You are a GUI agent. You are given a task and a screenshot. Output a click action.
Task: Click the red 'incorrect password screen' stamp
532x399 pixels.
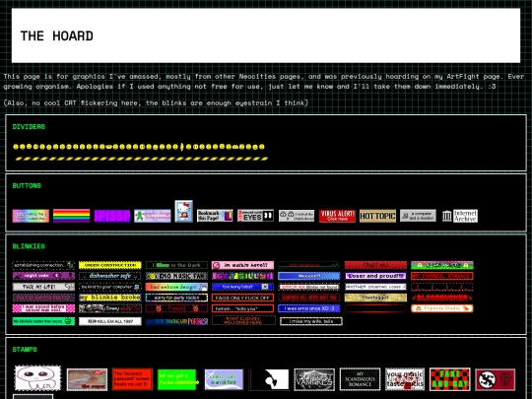pos(132,379)
